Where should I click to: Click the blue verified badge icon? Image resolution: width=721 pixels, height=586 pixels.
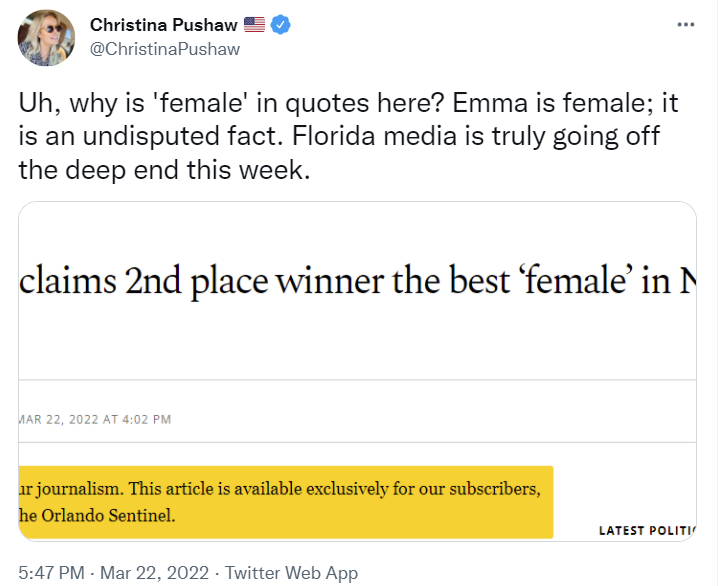click(280, 24)
